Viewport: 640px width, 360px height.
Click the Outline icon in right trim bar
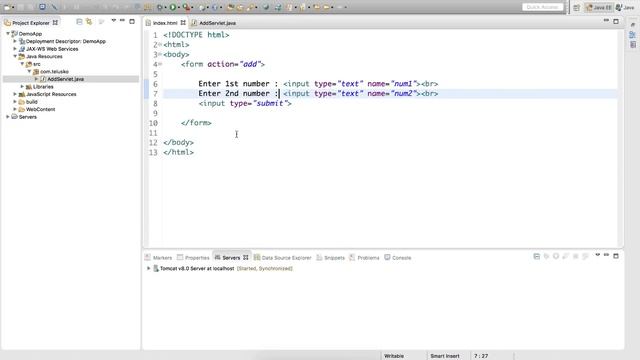click(x=633, y=35)
